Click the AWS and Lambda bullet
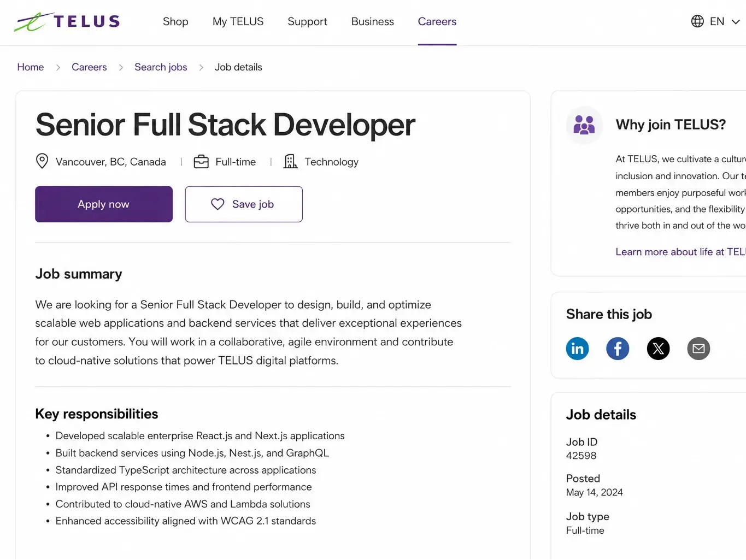This screenshot has height=560, width=746. point(183,504)
